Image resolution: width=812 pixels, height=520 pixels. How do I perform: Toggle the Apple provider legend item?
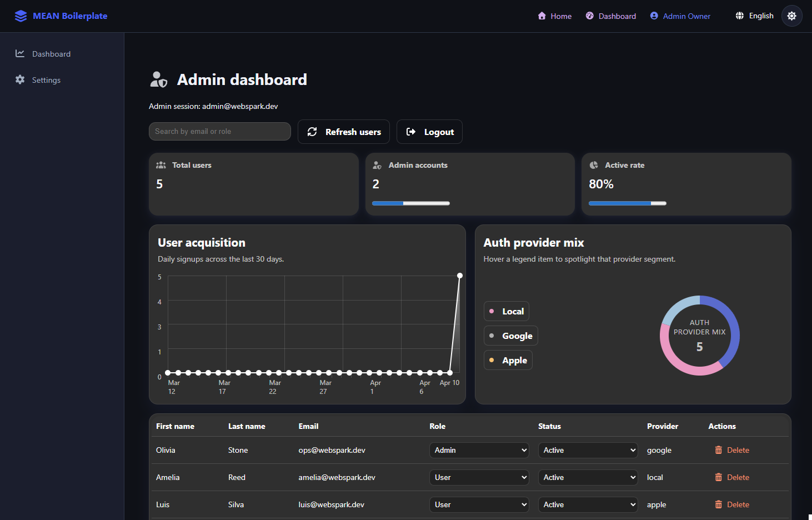click(x=508, y=360)
